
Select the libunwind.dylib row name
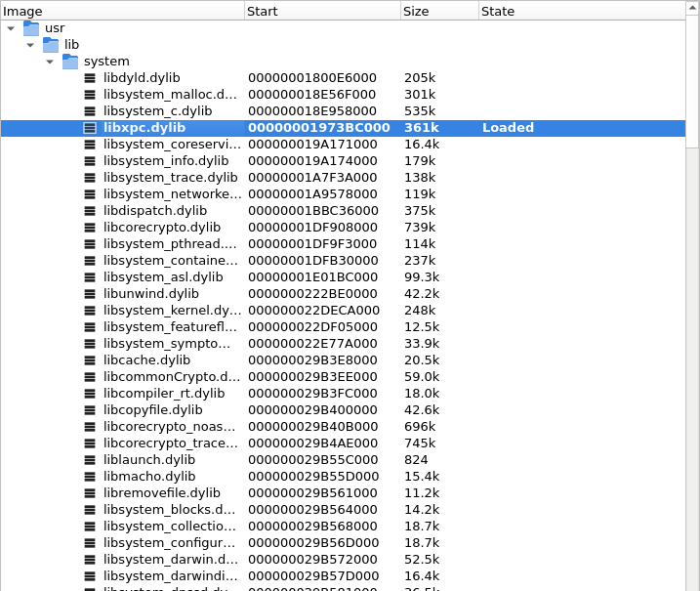pos(151,294)
